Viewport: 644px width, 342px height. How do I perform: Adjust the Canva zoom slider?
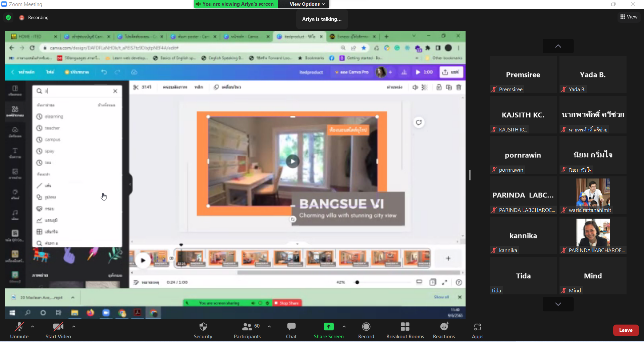(357, 282)
